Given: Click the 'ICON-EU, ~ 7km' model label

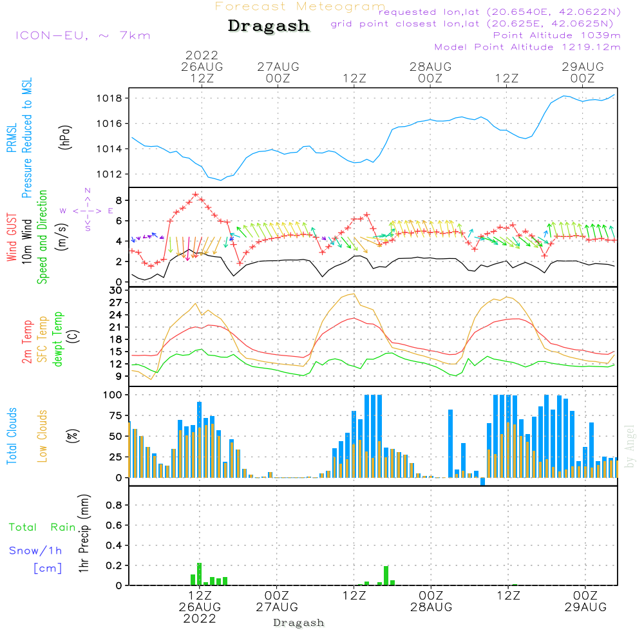Looking at the screenshot, I should 83,35.
